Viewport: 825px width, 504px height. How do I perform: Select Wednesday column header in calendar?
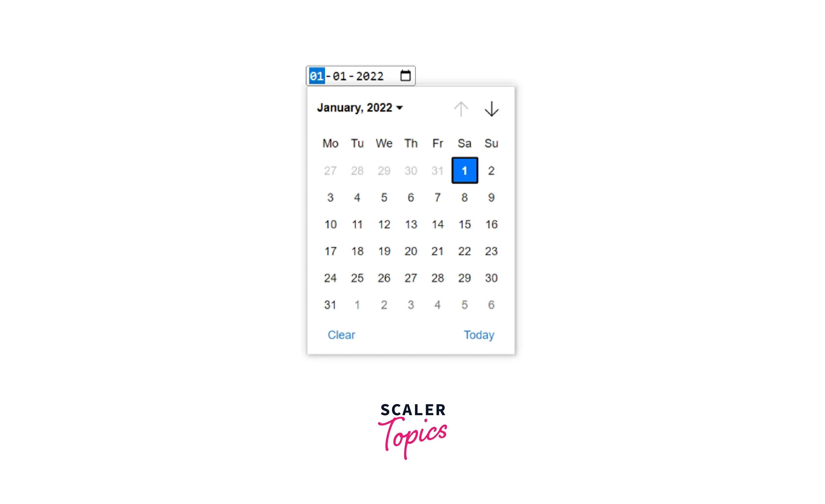pos(384,143)
